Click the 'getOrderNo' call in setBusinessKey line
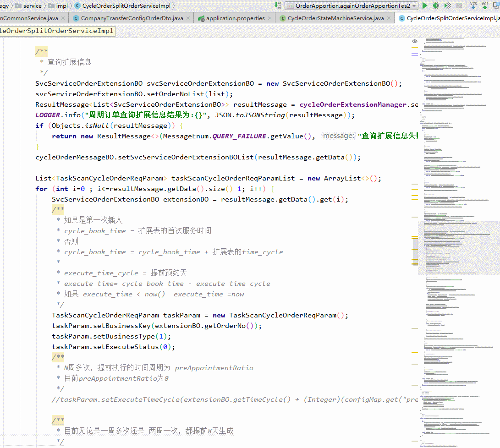This screenshot has height=448, width=500. [x=225, y=326]
